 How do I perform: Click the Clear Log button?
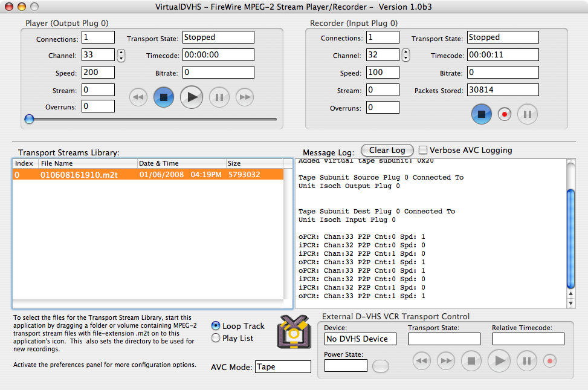[x=387, y=150]
